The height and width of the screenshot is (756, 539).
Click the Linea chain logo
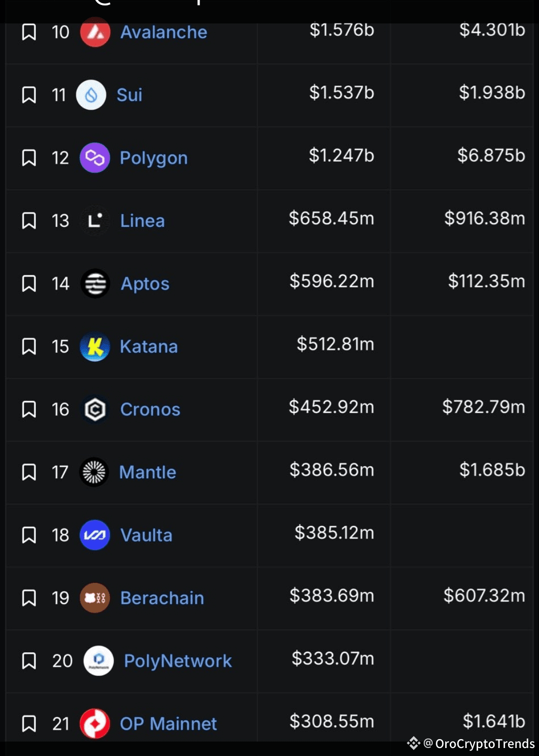(x=95, y=220)
